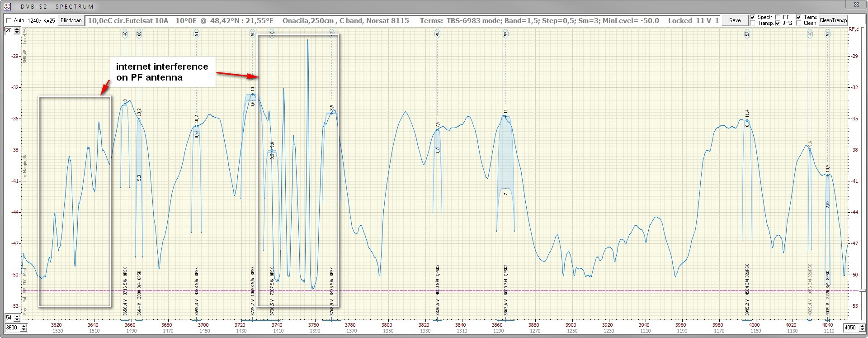This screenshot has width=868, height=338.
Task: Select the transponder marker labeled 51
Action: [x=197, y=33]
